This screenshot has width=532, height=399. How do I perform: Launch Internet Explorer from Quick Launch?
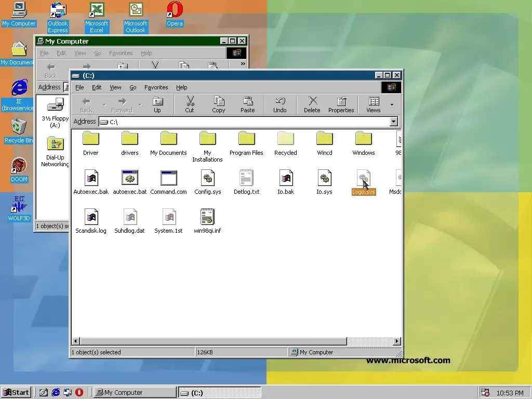tap(56, 393)
